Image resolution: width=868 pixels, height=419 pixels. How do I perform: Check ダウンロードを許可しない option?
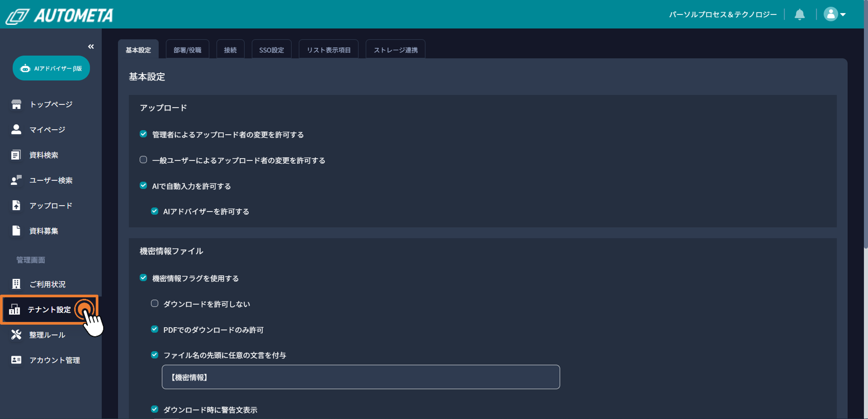(x=154, y=303)
